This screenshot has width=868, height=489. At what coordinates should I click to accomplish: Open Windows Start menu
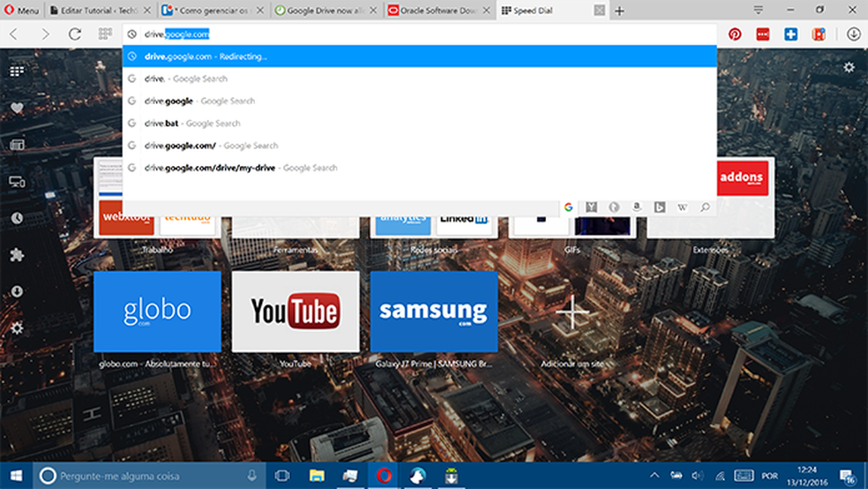tap(16, 476)
